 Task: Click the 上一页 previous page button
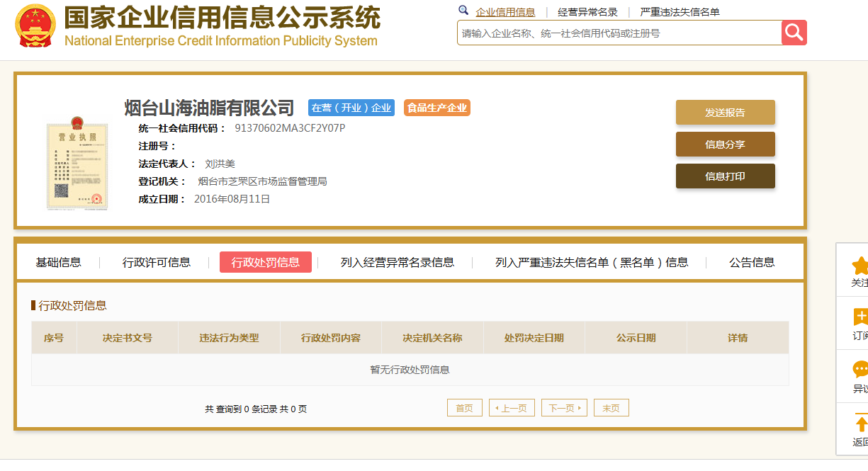(x=512, y=408)
